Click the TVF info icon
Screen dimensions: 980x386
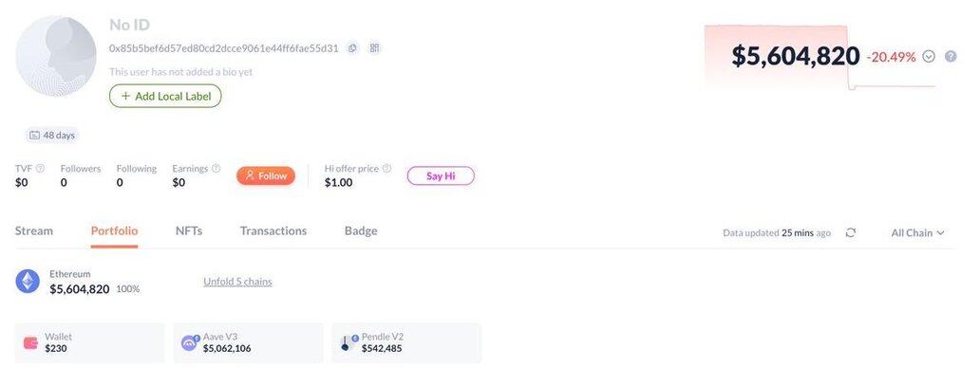[x=40, y=169]
